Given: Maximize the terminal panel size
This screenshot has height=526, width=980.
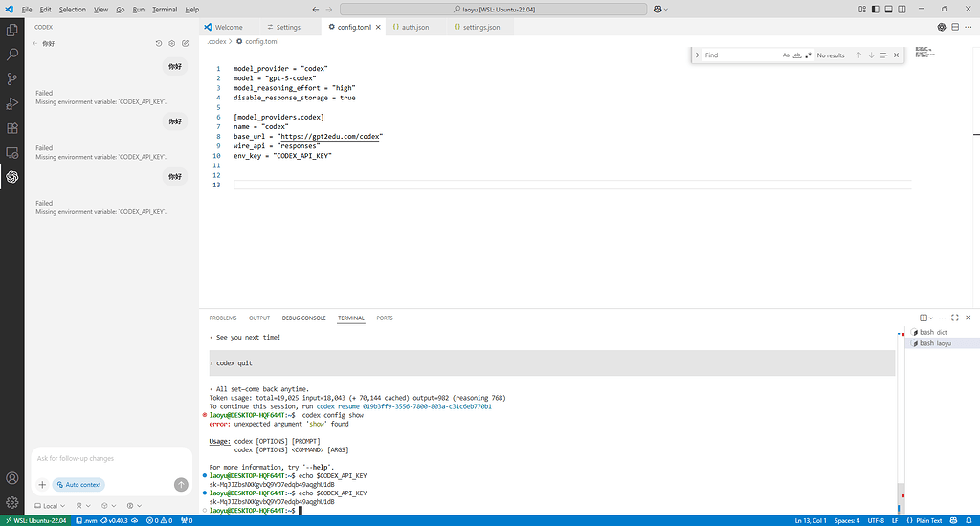Looking at the screenshot, I should (955, 318).
